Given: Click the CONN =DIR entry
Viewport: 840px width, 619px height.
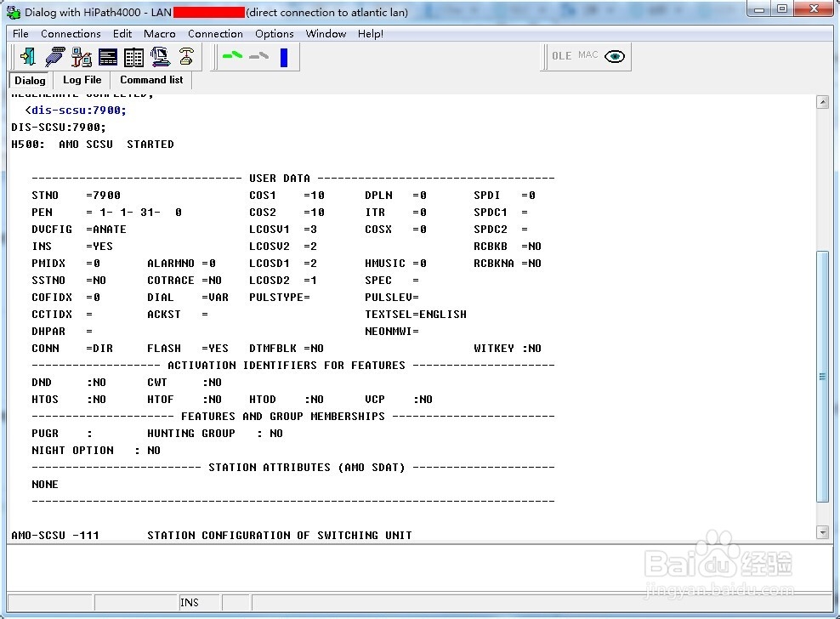Looking at the screenshot, I should (72, 349).
